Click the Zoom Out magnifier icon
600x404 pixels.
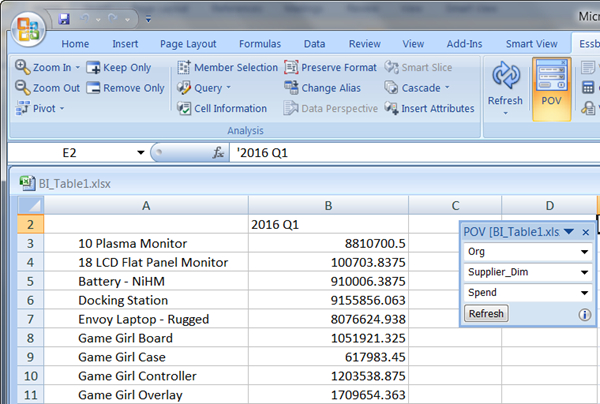coord(22,88)
